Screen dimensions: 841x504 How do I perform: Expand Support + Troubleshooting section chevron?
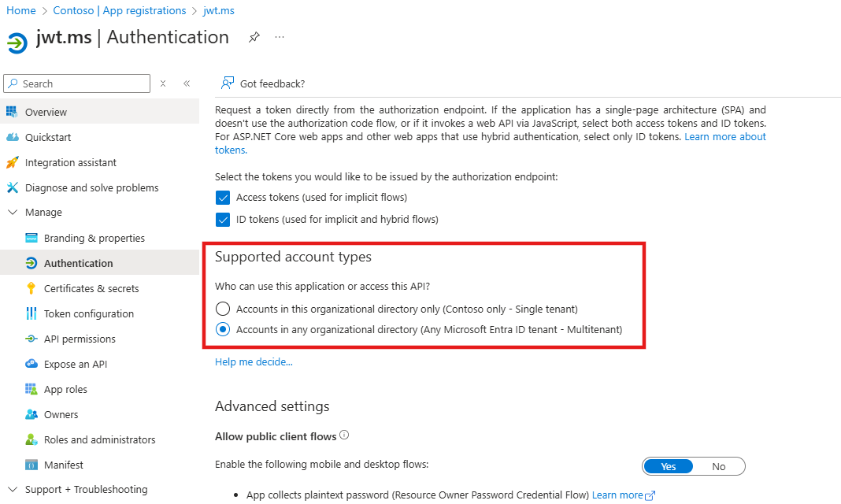pos(13,489)
